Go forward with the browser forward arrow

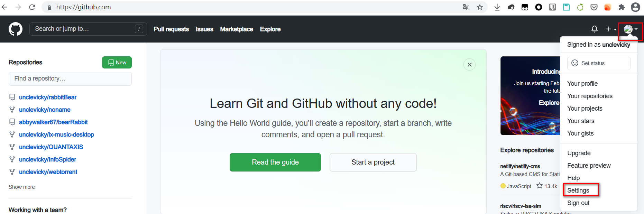tap(18, 7)
